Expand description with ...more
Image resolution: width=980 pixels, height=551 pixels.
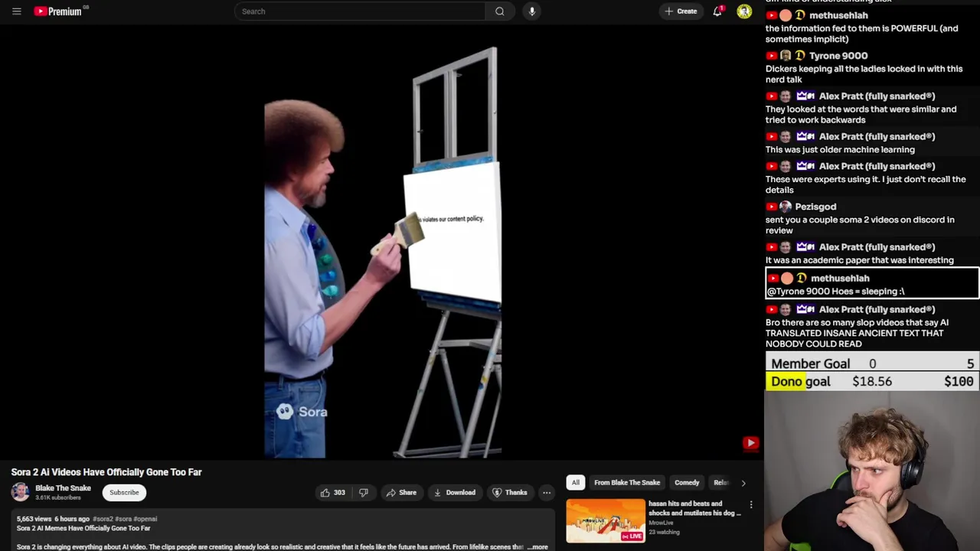[x=538, y=547]
